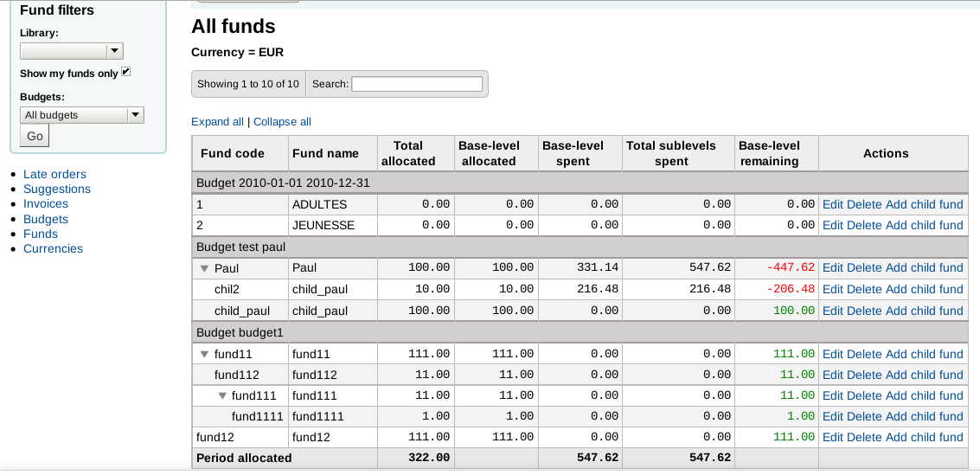Open Invoices in sidebar menu
980x475 pixels.
pyautogui.click(x=46, y=203)
